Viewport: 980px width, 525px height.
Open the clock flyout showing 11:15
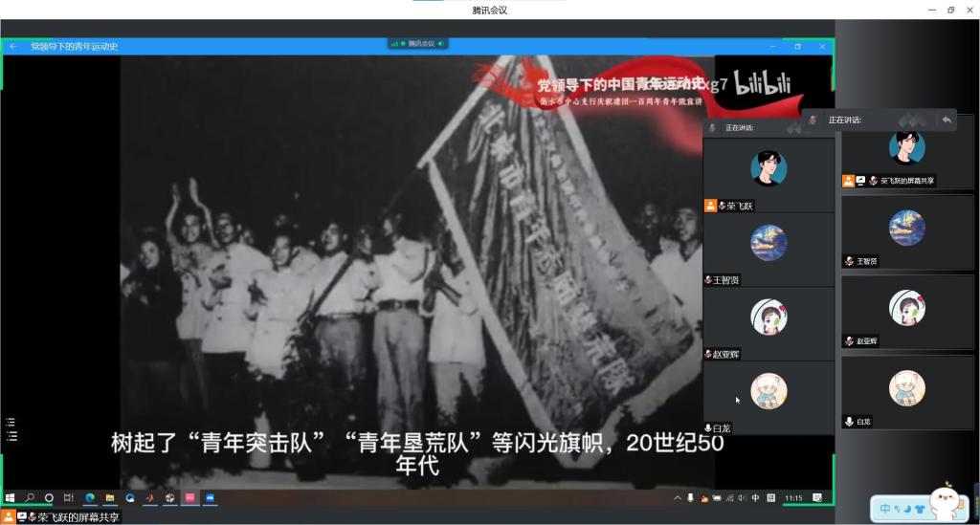point(793,498)
